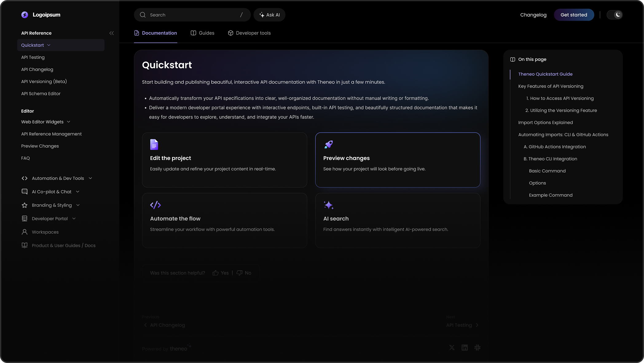Click the rocket icon on Preview changes card

328,145
